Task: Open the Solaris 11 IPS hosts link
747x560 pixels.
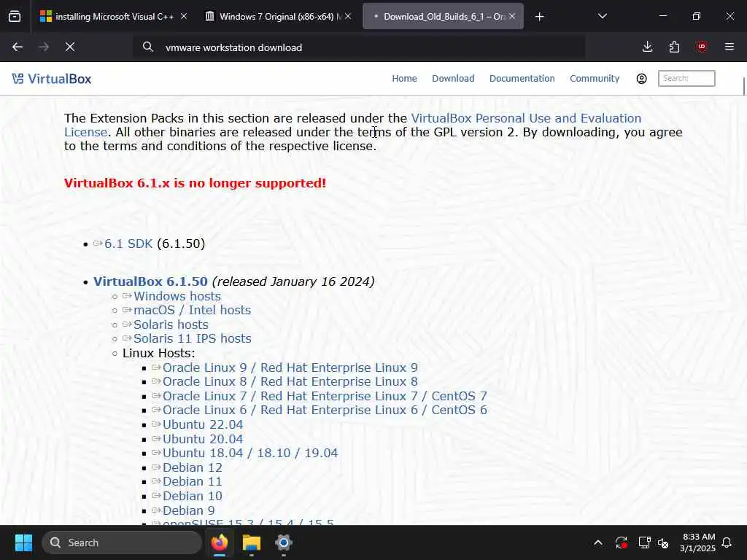Action: tap(192, 338)
